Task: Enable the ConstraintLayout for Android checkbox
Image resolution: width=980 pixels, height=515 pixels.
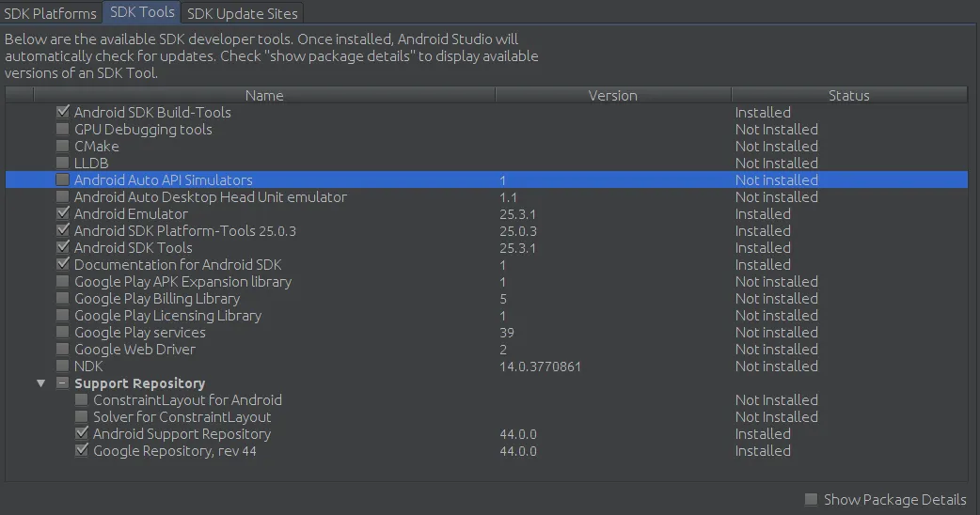Action: [82, 400]
